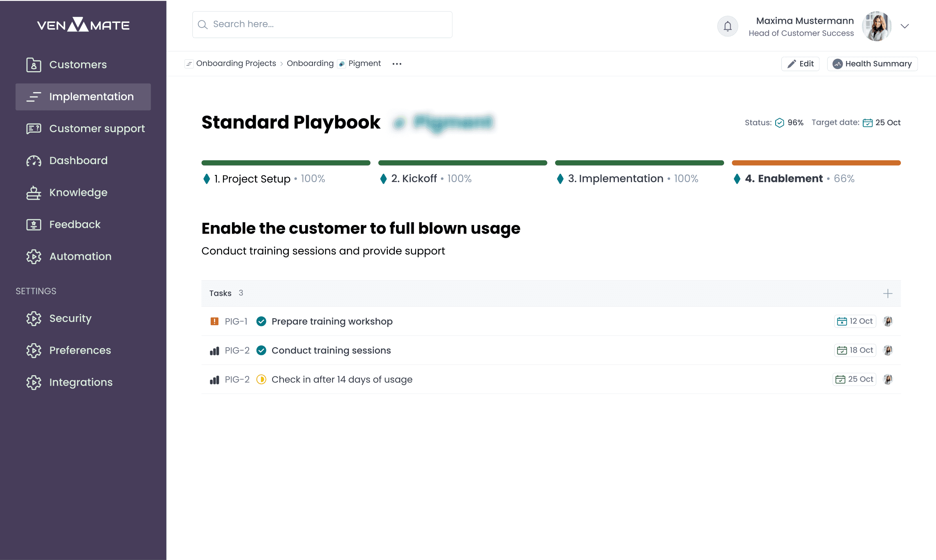Toggle completion status of Conduct training sessions
The width and height of the screenshot is (936, 560).
261,350
